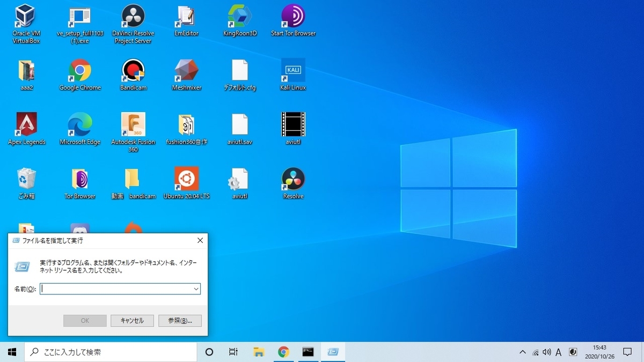644x362 pixels.
Task: Select the aaa2 folder icon
Action: [27, 75]
